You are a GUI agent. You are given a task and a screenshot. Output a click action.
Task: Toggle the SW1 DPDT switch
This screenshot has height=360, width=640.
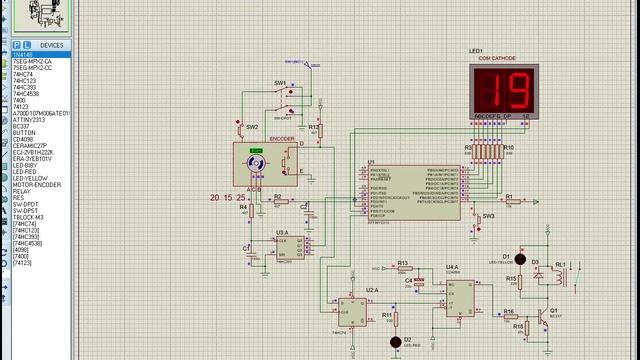[x=284, y=100]
